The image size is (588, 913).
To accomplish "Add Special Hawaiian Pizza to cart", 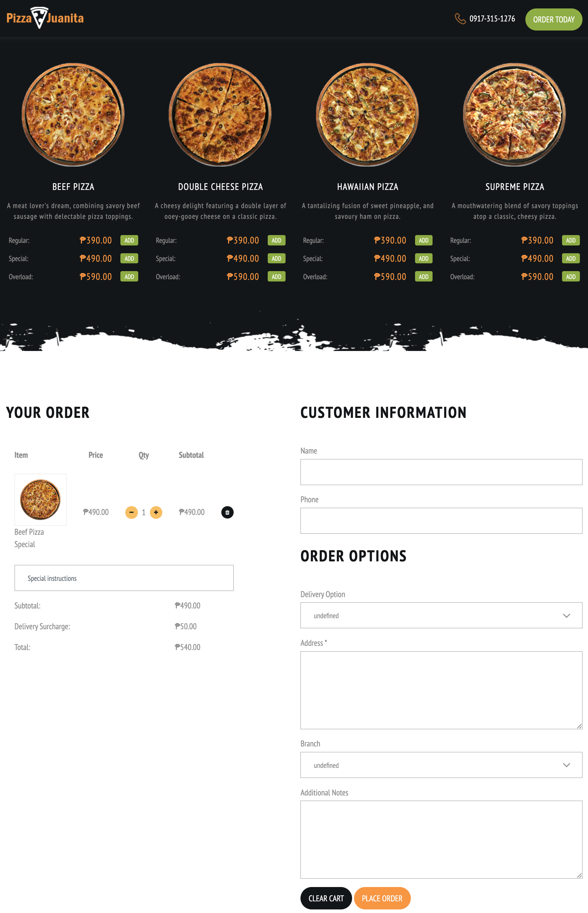I will 423,259.
